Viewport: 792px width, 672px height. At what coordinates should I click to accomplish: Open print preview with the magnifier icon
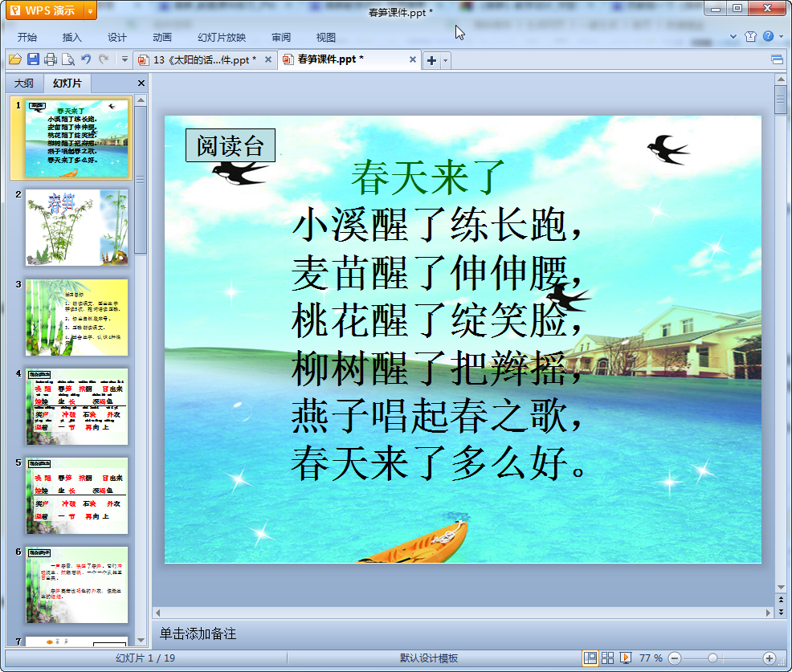coord(68,59)
